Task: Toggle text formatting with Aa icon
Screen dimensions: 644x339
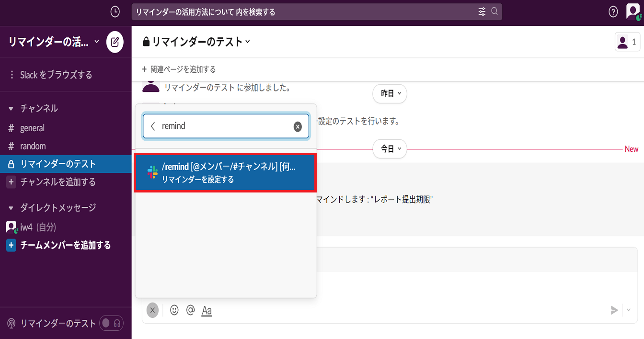Action: 207,310
